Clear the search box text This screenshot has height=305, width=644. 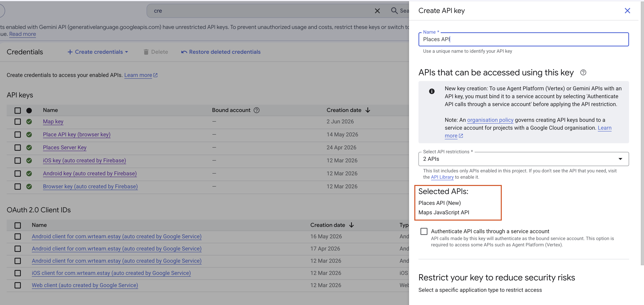[377, 11]
